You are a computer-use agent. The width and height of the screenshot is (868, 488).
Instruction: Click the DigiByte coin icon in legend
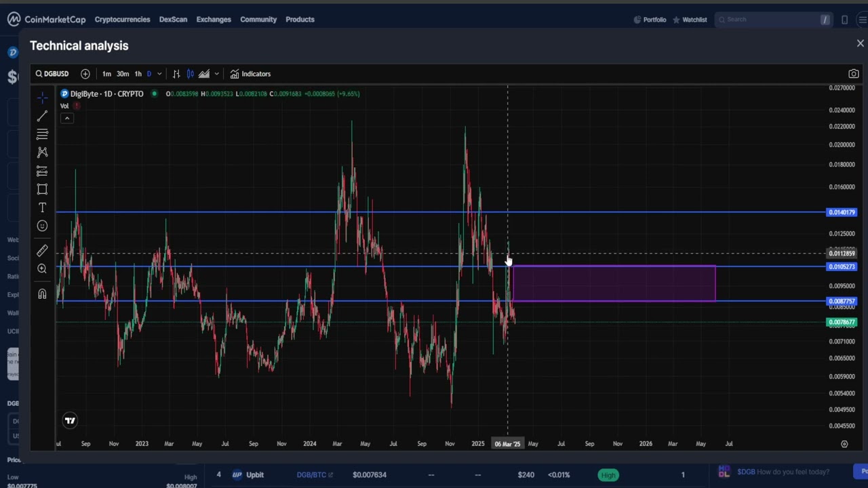click(x=64, y=94)
